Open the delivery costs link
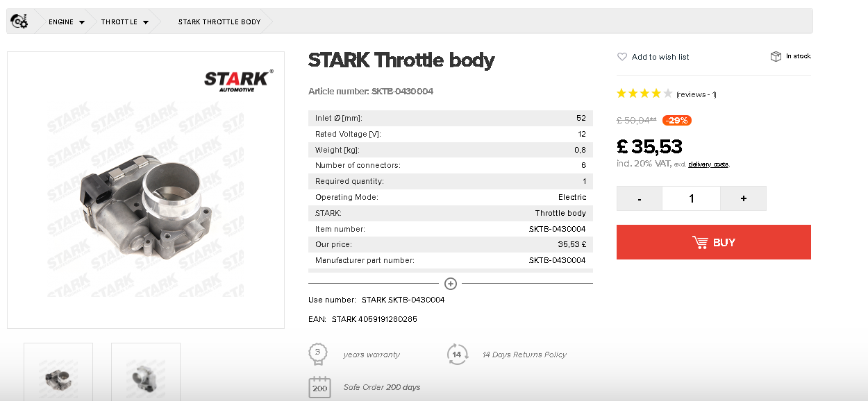This screenshot has width=868, height=401. [x=708, y=164]
